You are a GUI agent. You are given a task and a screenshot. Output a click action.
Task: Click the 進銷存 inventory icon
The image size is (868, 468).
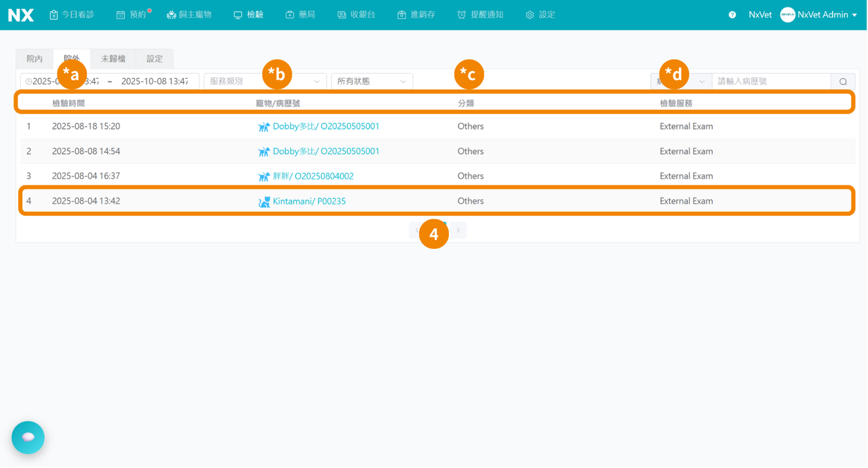(401, 15)
